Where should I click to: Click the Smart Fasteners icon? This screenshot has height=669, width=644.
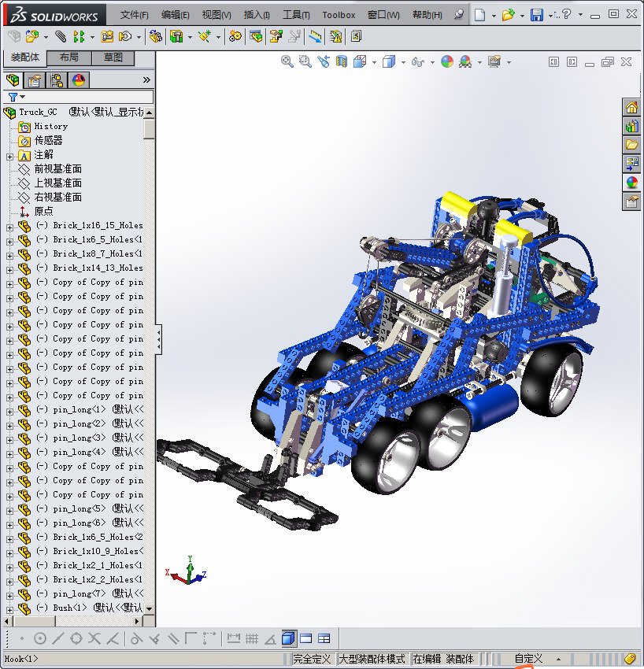point(107,37)
